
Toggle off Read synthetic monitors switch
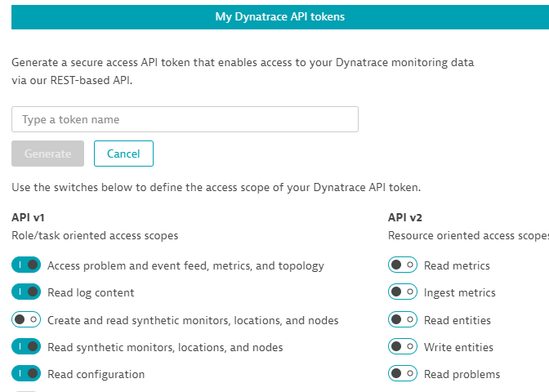[26, 347]
